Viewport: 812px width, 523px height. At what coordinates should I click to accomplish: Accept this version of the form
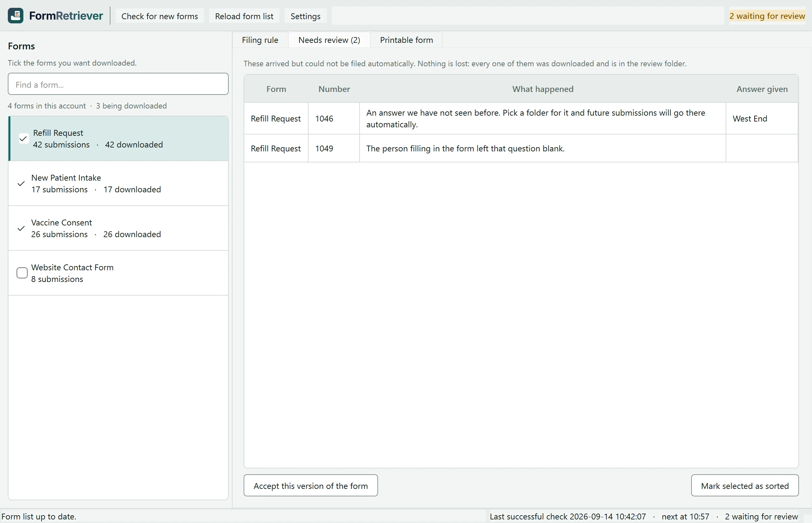click(311, 486)
